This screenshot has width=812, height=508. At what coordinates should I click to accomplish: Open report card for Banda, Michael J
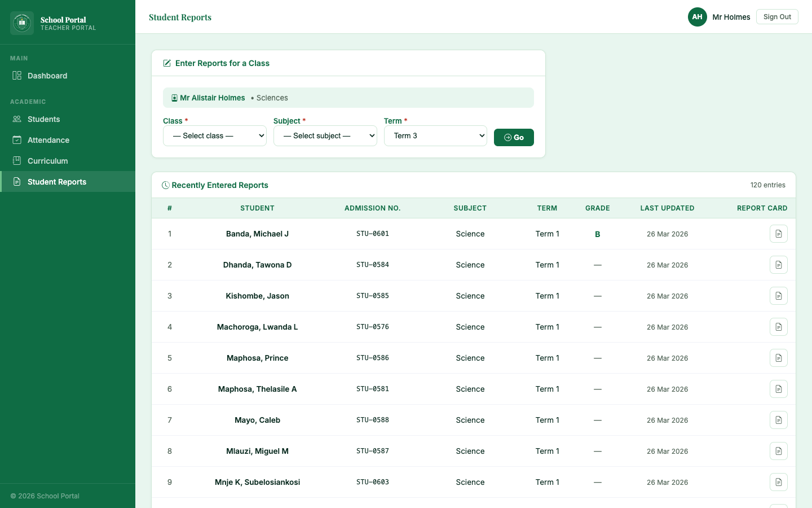pos(778,234)
